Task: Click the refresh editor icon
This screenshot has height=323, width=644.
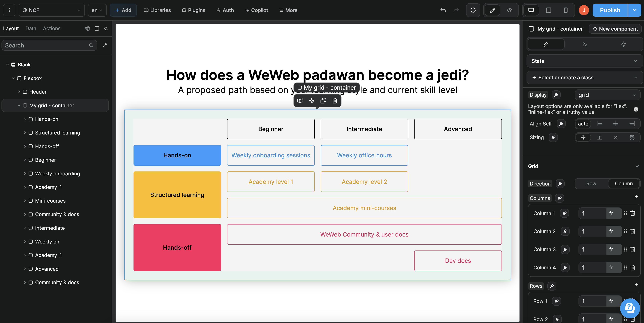Action: tap(473, 10)
